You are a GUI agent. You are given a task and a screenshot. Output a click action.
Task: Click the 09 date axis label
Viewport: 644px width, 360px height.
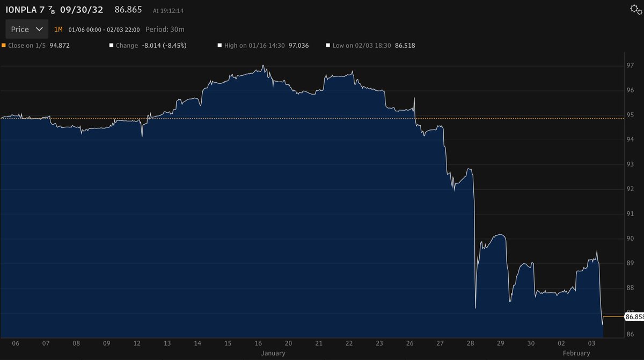point(107,343)
